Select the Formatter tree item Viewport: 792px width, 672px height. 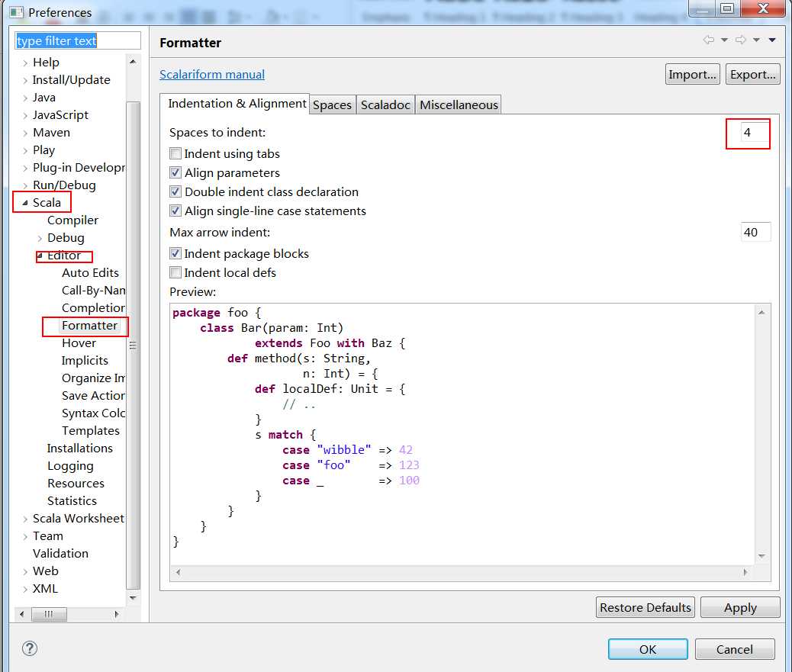89,325
